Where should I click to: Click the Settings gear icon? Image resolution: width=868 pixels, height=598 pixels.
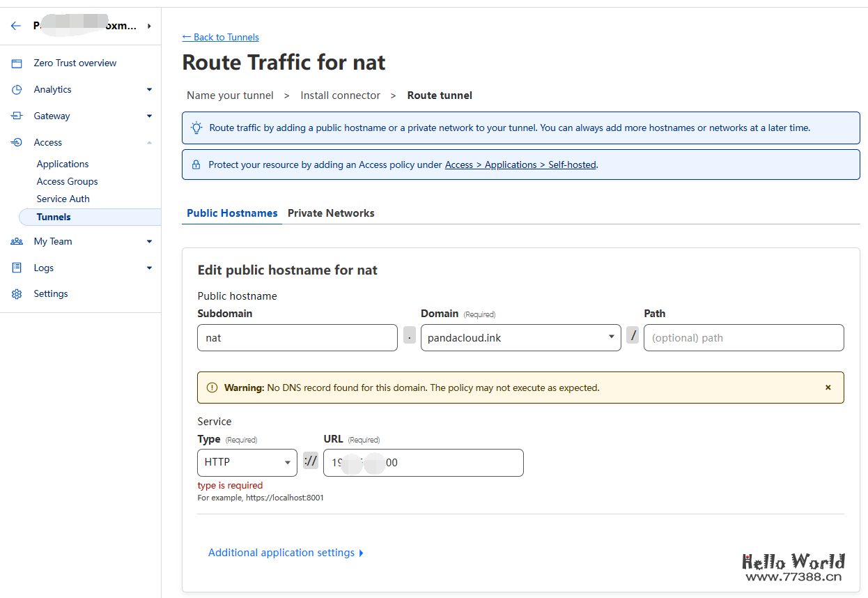17,294
